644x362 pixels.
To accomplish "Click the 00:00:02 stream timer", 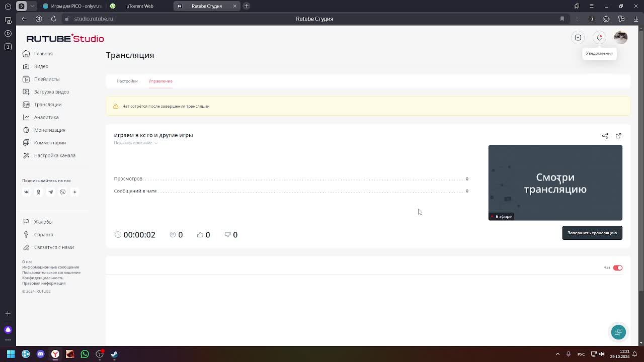I will pyautogui.click(x=135, y=235).
